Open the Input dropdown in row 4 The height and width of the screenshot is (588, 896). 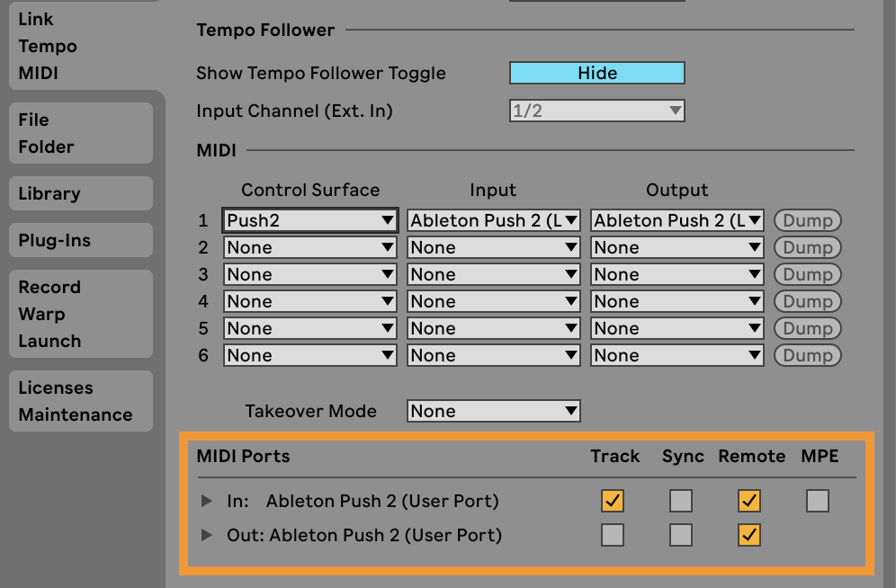494,301
